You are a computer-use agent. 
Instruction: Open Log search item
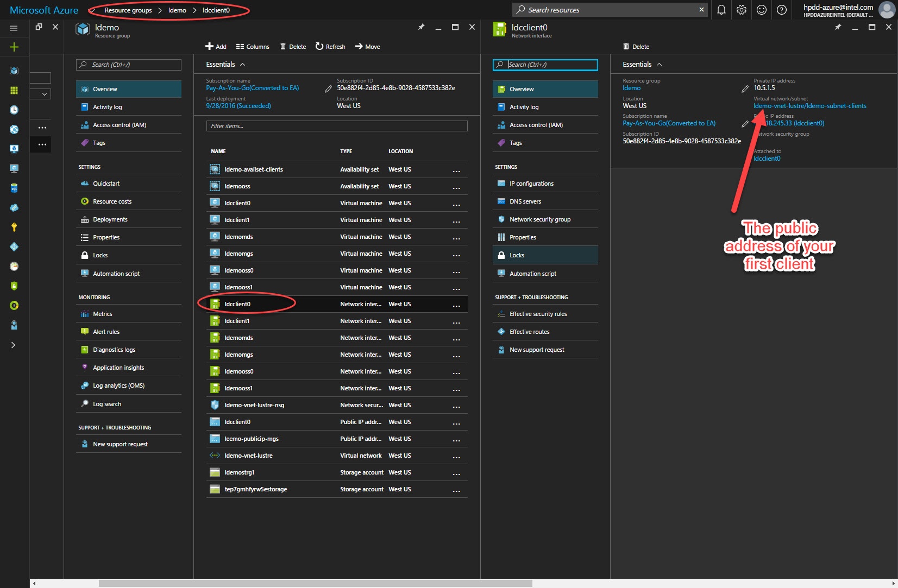click(129, 404)
